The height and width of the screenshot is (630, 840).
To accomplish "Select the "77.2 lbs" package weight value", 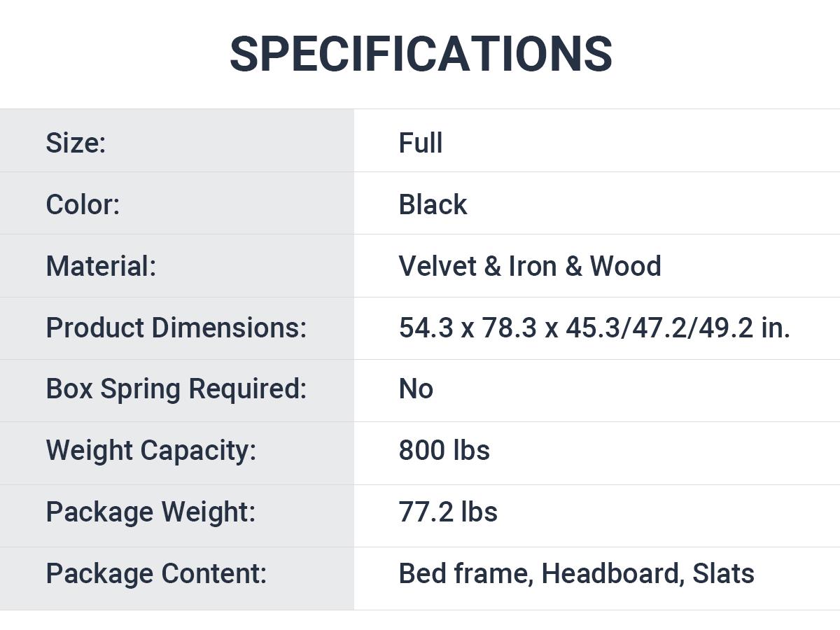I will click(x=448, y=512).
